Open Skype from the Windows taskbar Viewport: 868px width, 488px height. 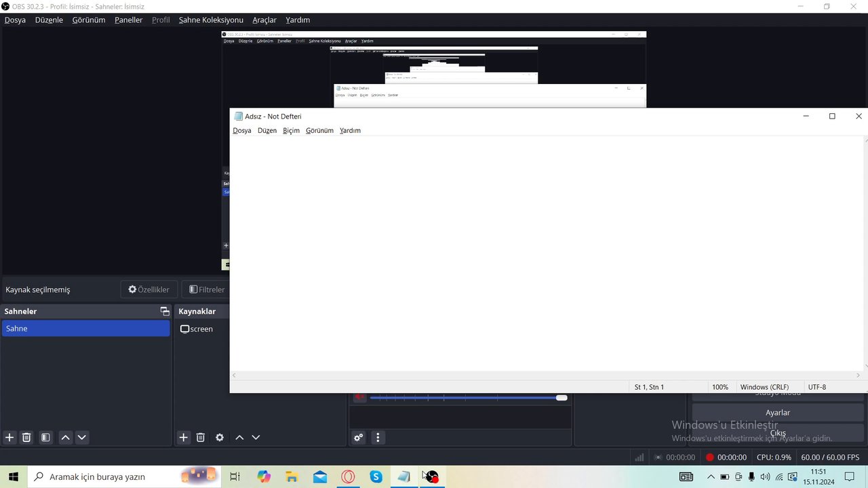(376, 476)
